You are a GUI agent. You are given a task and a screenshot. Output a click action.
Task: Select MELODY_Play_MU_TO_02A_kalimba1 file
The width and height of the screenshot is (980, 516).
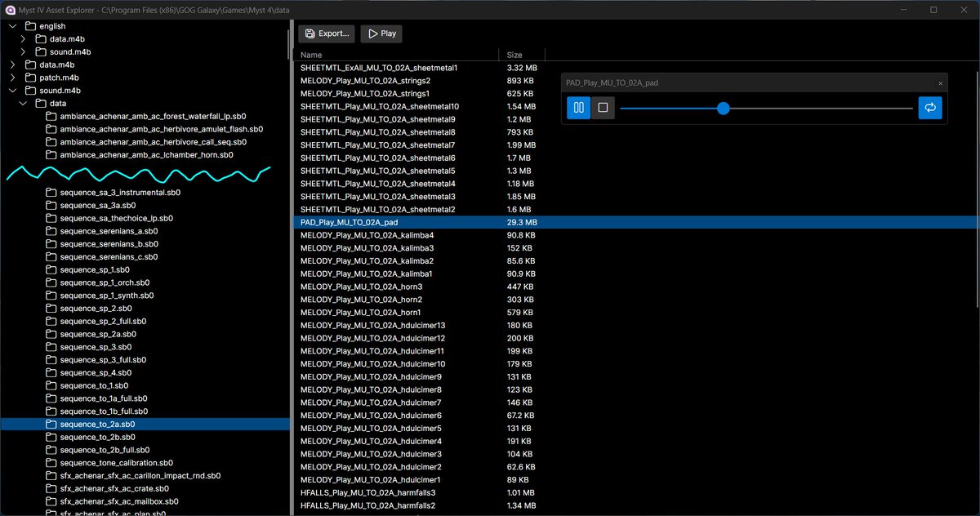tap(368, 274)
